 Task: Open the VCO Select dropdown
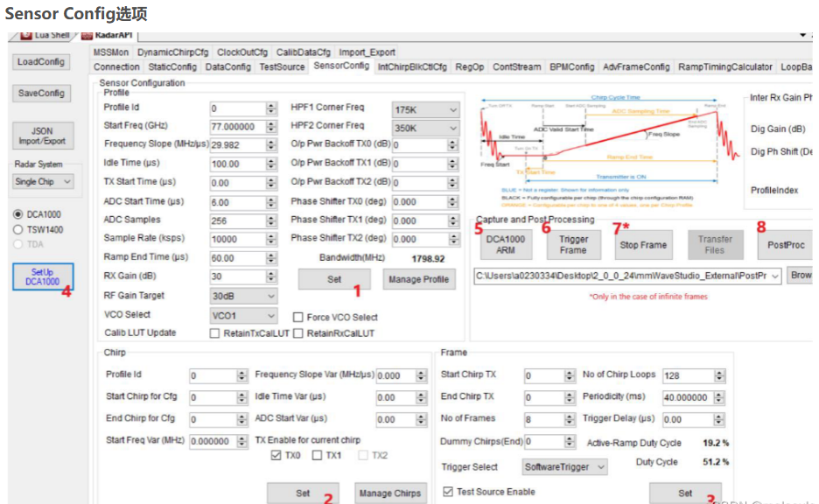click(243, 316)
